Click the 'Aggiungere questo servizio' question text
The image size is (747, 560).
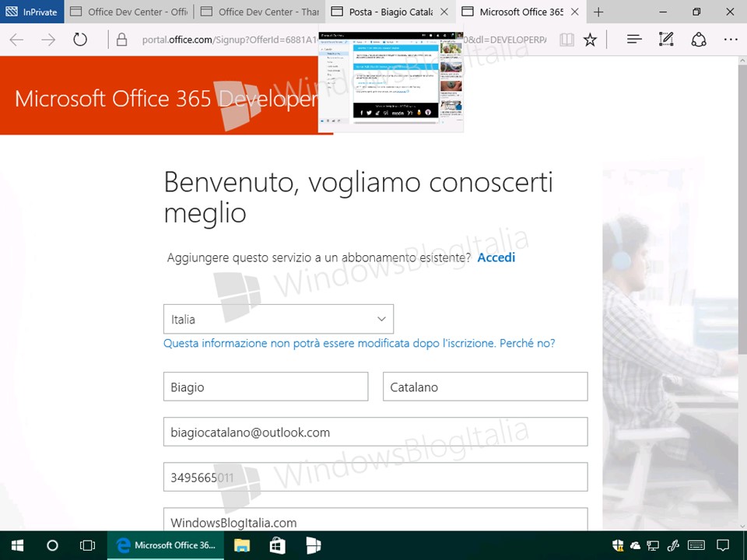(319, 257)
